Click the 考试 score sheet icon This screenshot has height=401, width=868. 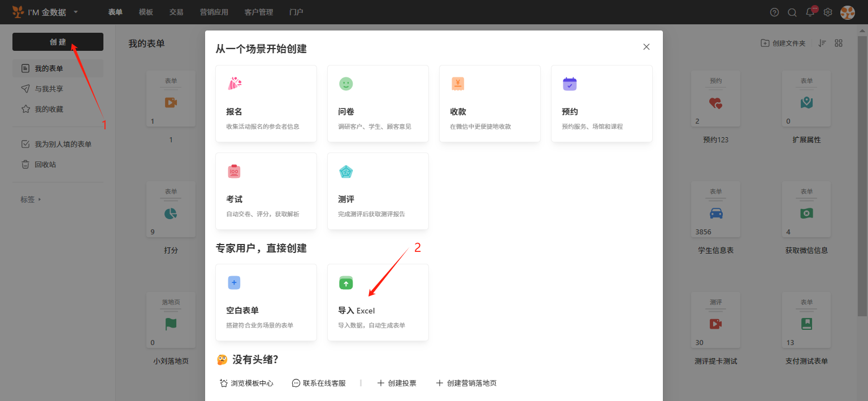(x=234, y=171)
